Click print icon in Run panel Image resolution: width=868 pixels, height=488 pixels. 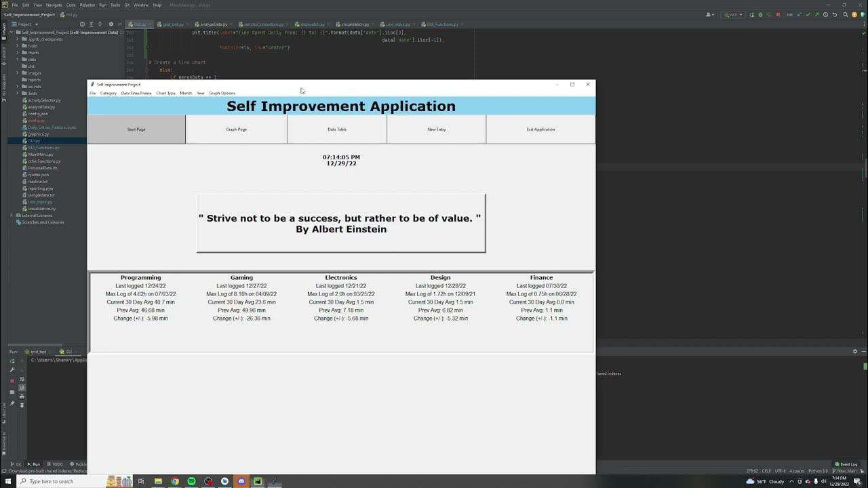tap(22, 396)
